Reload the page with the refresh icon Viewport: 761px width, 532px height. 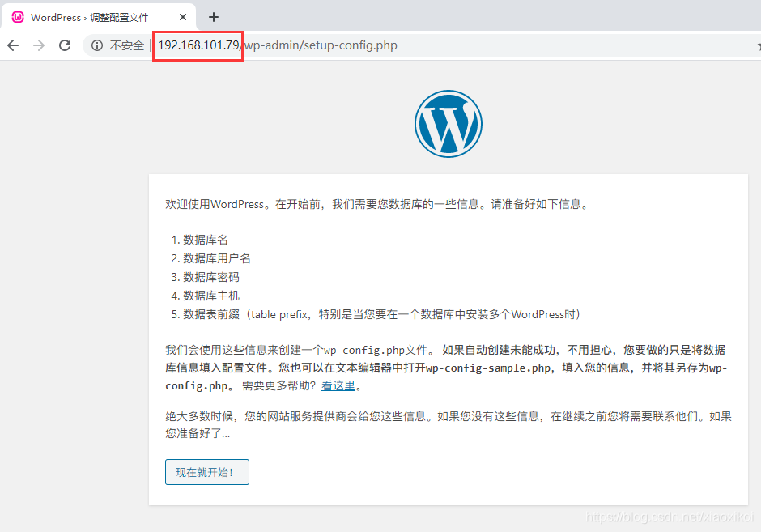[x=65, y=45]
